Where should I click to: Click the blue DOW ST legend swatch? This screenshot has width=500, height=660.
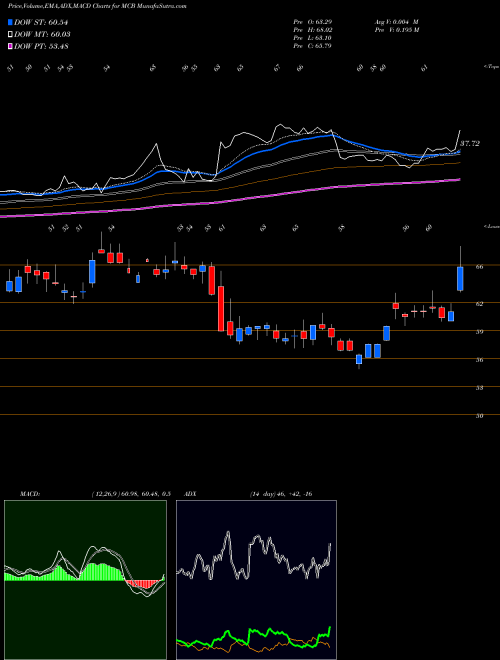(11, 22)
